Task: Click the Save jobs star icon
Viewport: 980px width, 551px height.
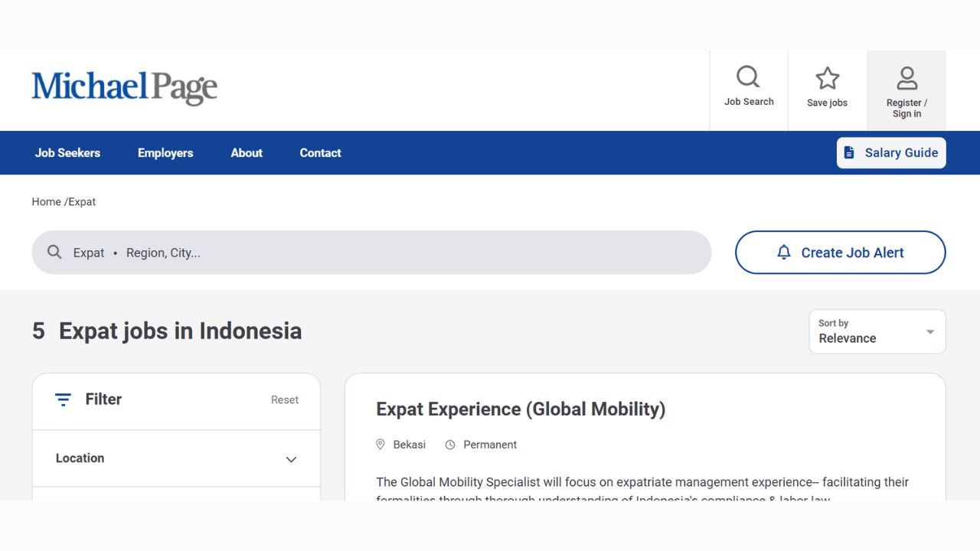Action: (828, 77)
